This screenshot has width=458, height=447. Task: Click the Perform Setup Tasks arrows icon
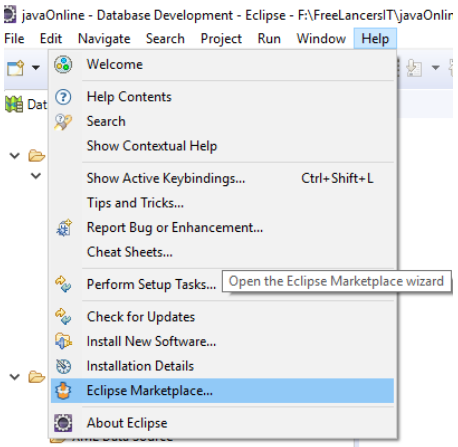[63, 284]
